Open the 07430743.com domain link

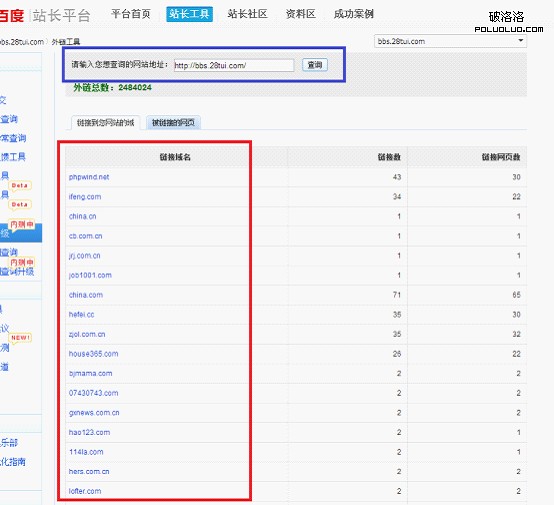click(93, 393)
